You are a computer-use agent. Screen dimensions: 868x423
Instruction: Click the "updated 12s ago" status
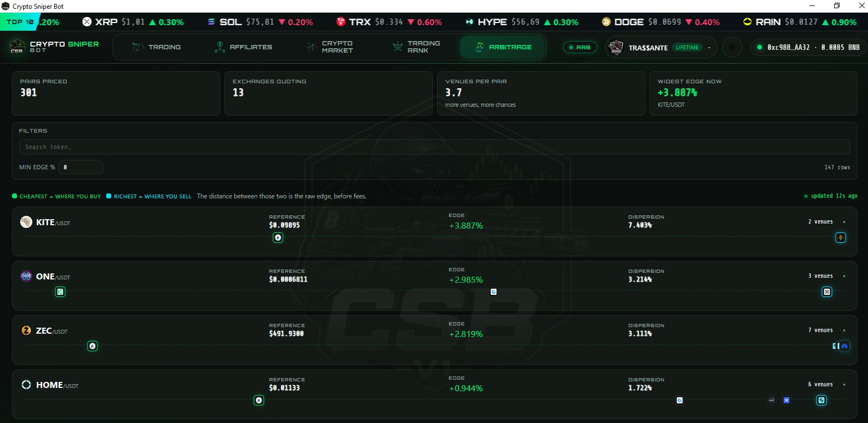(831, 196)
